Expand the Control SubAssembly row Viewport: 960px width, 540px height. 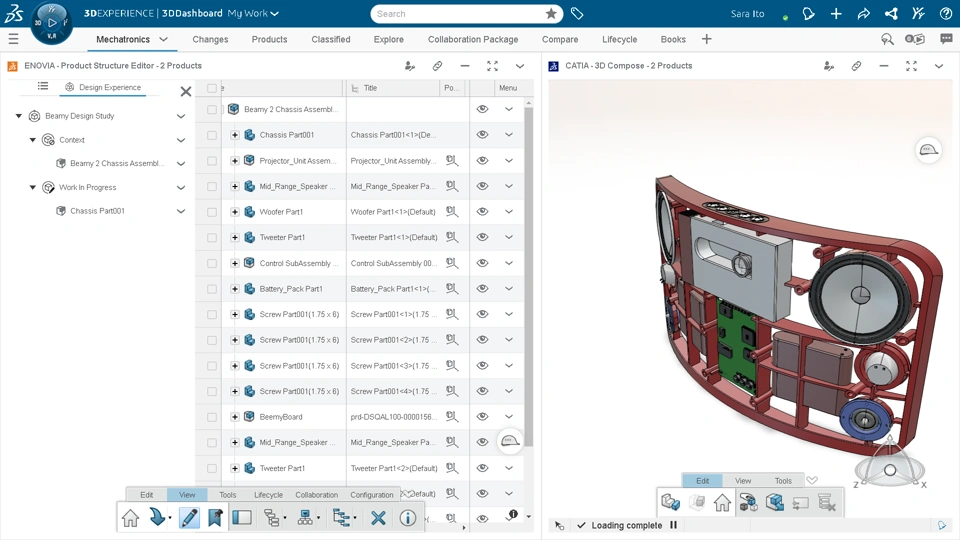[234, 263]
